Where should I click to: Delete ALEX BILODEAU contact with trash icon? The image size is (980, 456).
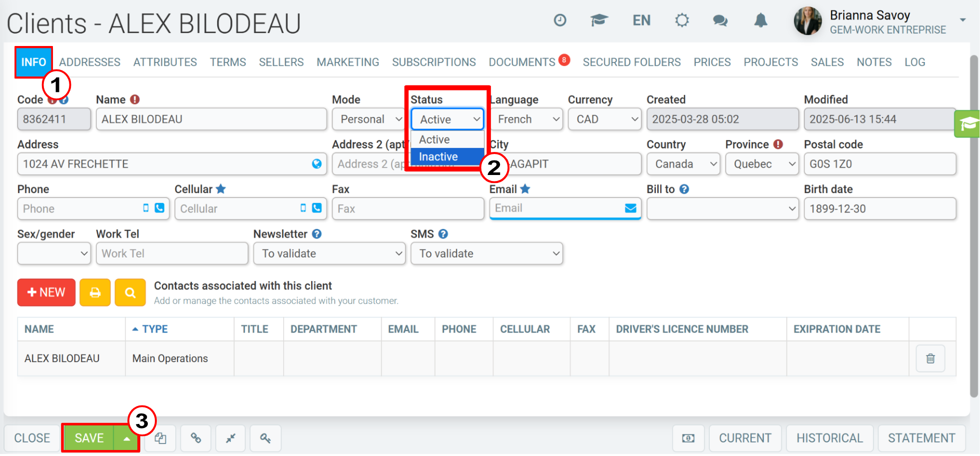(930, 358)
